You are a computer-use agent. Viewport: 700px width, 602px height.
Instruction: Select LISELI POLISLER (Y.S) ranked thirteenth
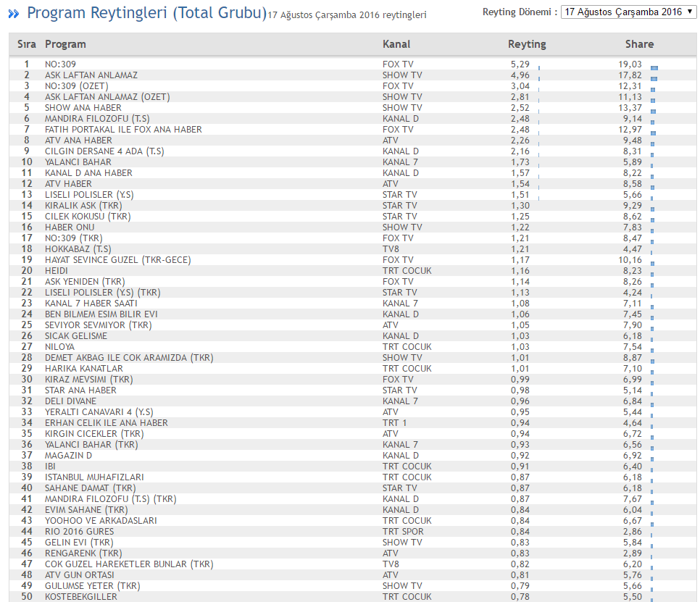[89, 195]
